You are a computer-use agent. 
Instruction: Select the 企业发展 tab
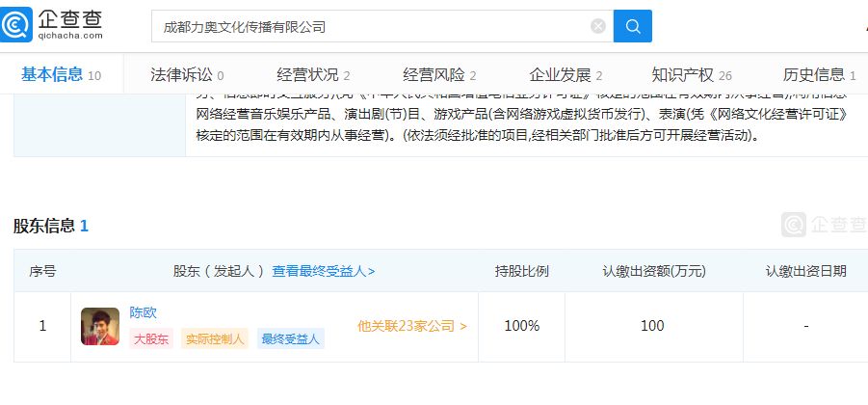(566, 74)
